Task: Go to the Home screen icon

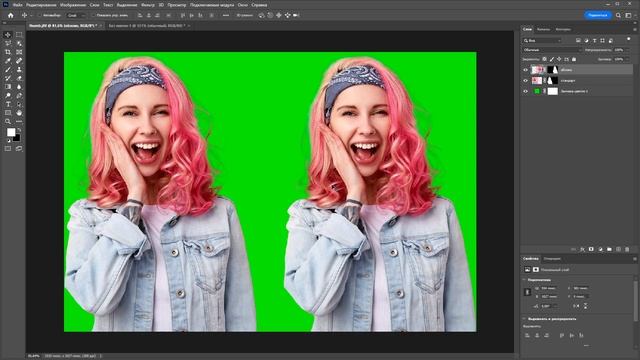Action: [x=11, y=15]
